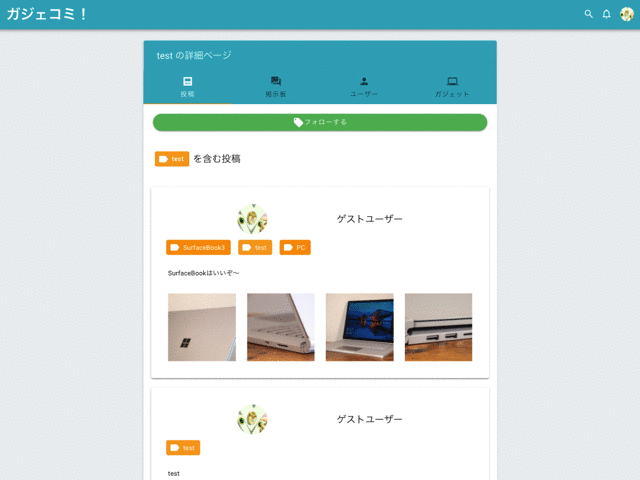
Task: Open ゲストユーザー name on first post
Action: [369, 219]
